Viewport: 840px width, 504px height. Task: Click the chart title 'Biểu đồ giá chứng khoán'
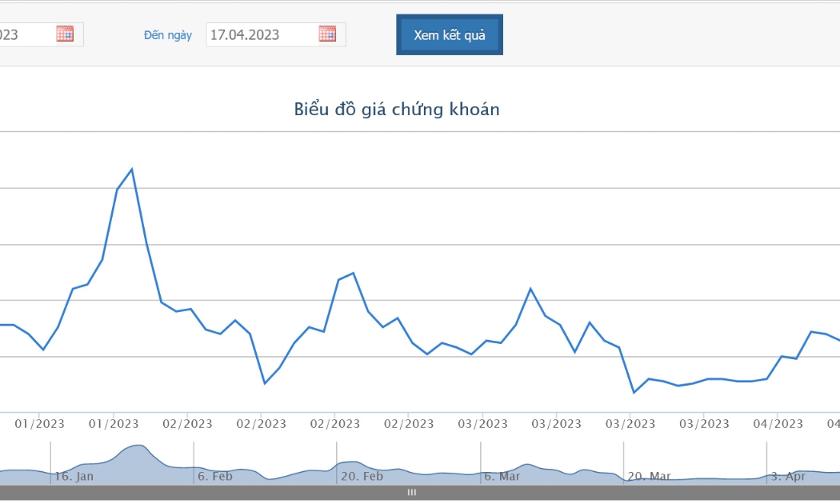click(397, 110)
